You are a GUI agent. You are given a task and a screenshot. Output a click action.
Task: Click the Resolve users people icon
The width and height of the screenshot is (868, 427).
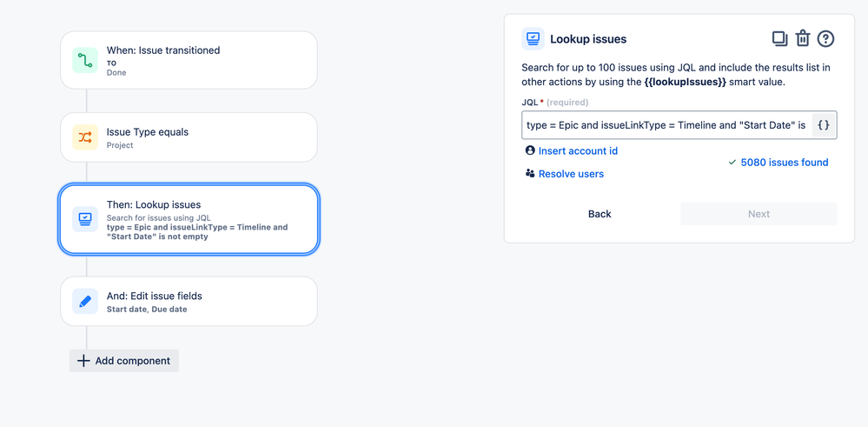(530, 173)
